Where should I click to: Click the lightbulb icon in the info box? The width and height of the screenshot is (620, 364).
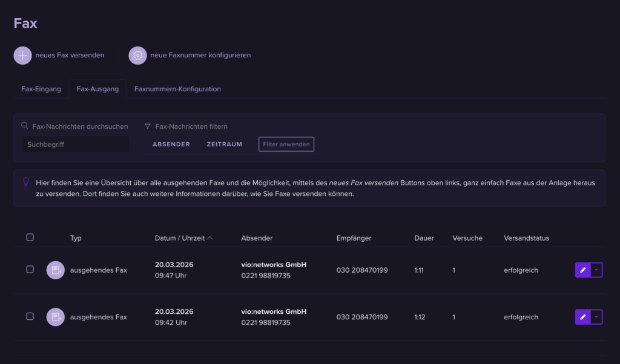coord(26,181)
